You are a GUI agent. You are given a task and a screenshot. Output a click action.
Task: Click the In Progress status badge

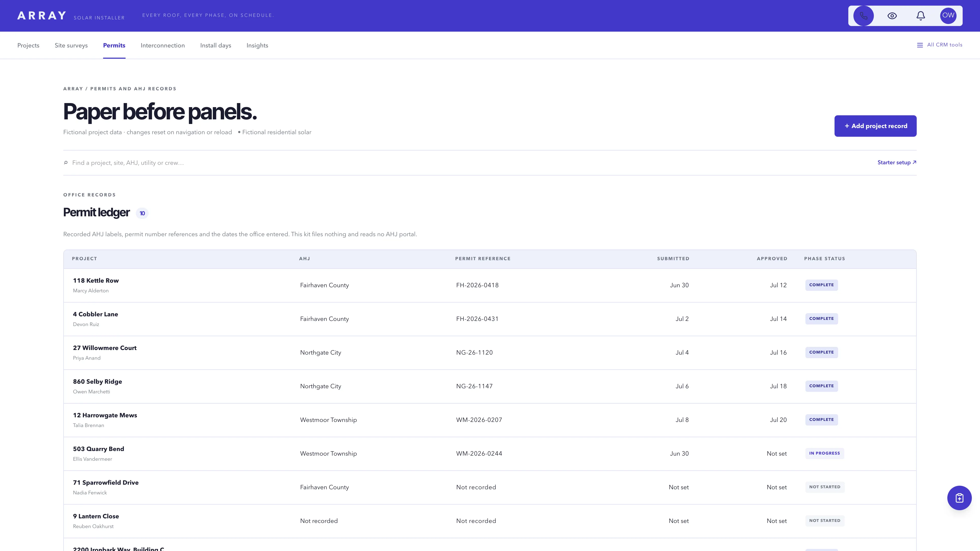coord(824,453)
